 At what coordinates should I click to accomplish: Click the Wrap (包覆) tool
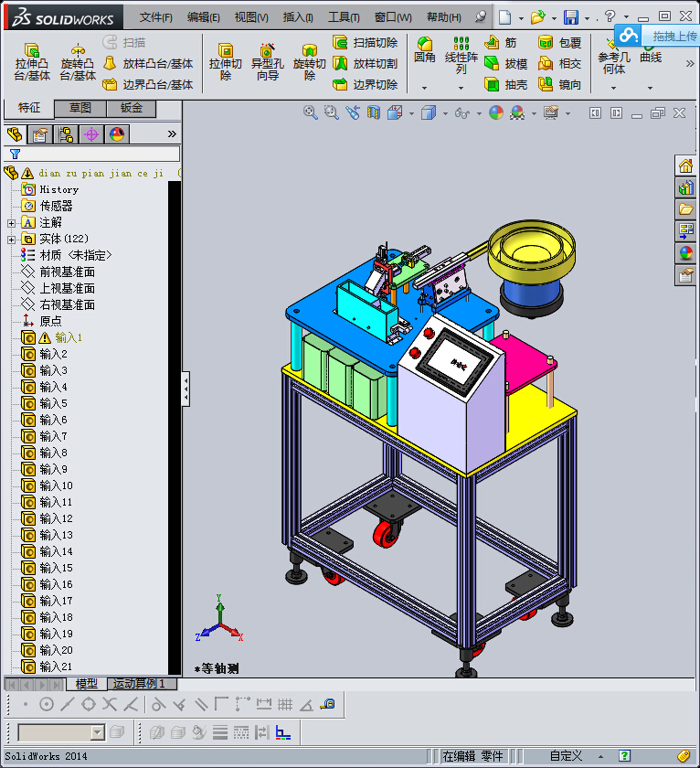559,43
